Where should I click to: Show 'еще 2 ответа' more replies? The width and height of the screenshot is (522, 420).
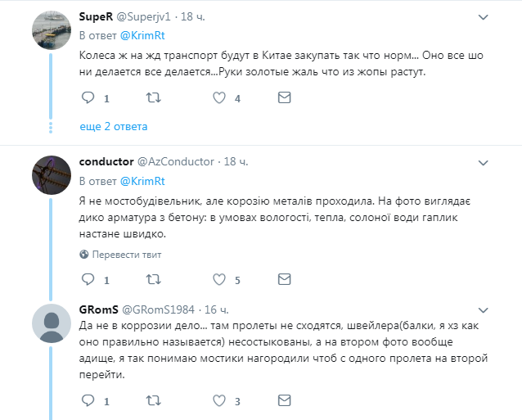tap(113, 127)
